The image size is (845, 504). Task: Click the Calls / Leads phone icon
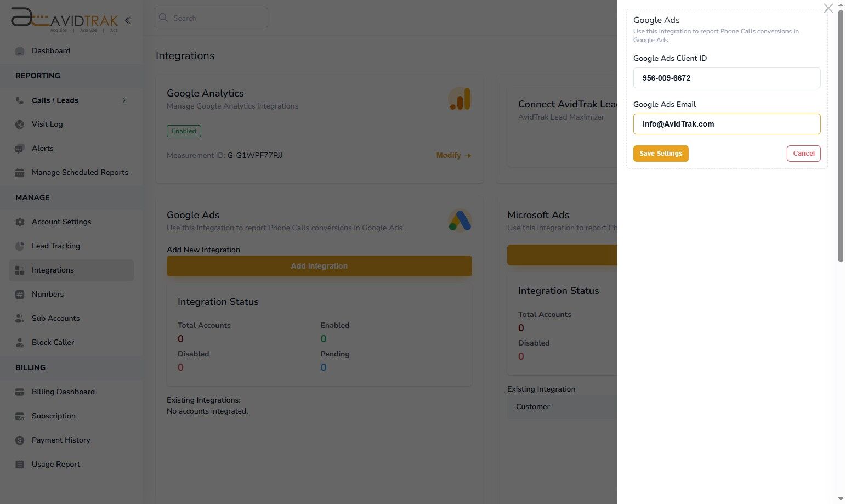20,100
